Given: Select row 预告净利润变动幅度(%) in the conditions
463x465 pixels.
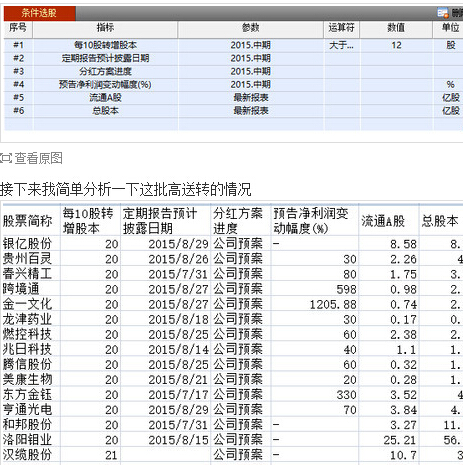Looking at the screenshot, I should (233, 84).
